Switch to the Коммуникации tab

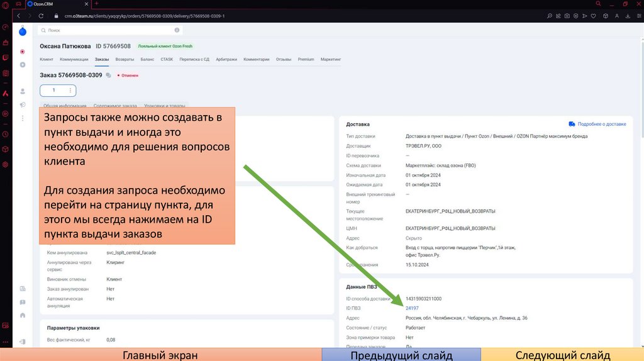pos(74,59)
